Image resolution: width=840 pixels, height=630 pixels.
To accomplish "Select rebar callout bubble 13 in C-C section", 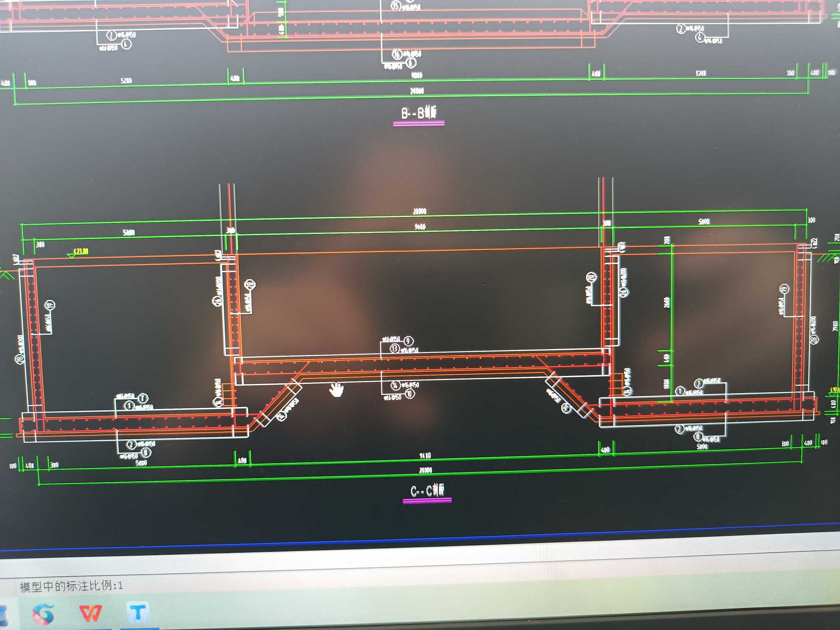I will pyautogui.click(x=395, y=348).
